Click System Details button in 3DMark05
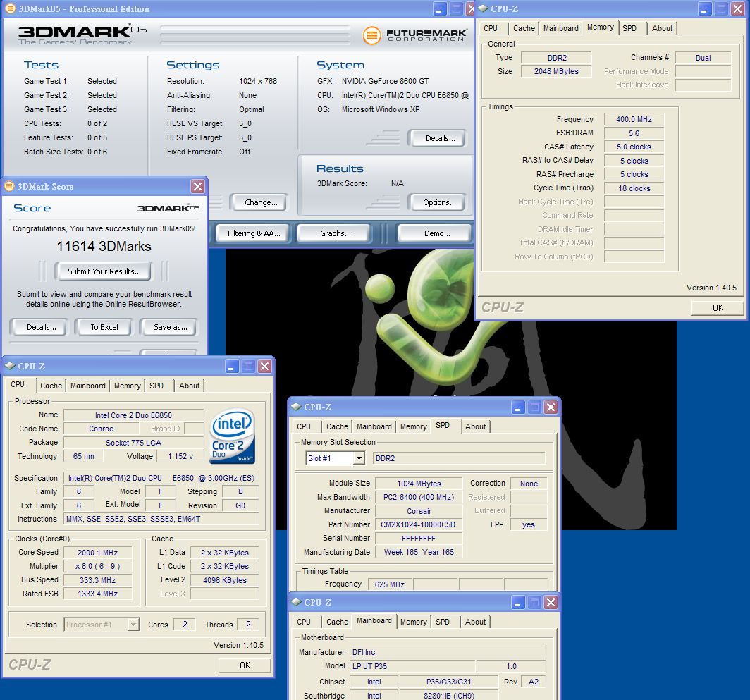 (x=438, y=138)
